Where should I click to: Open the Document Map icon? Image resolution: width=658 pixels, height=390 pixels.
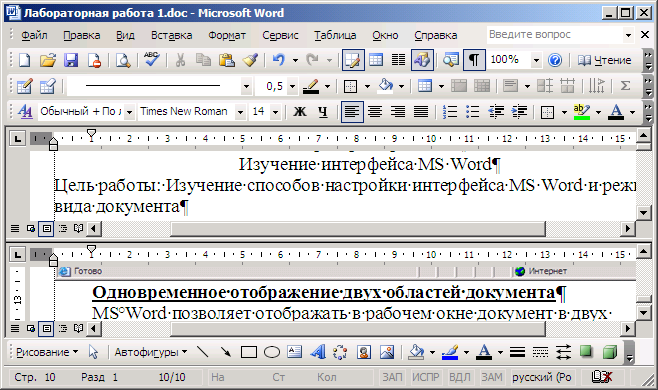coord(451,60)
